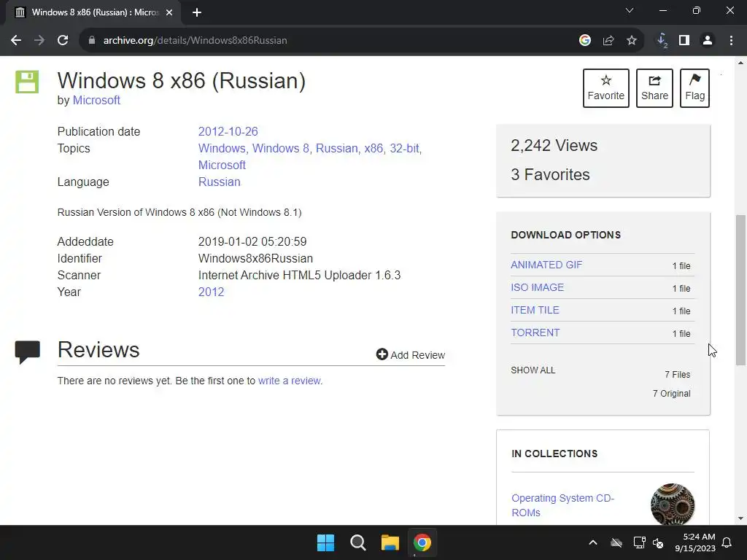Click the scrollbar down arrow

tap(740, 518)
